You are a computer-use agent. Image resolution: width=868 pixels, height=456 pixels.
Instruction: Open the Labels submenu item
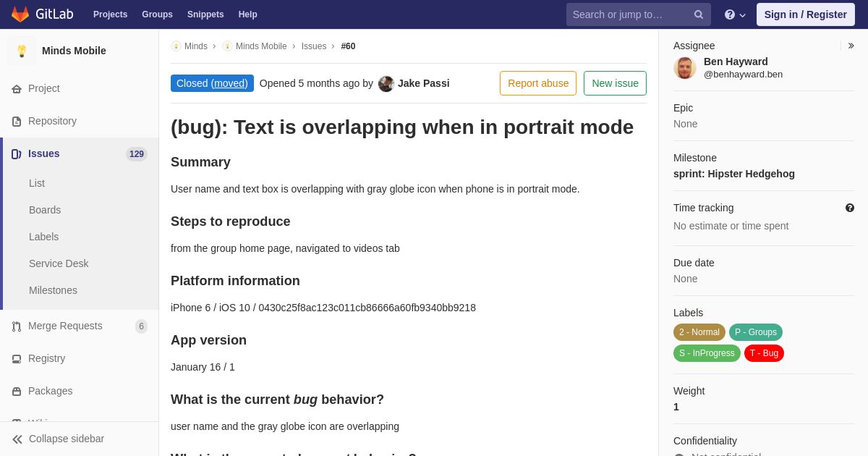(x=44, y=237)
